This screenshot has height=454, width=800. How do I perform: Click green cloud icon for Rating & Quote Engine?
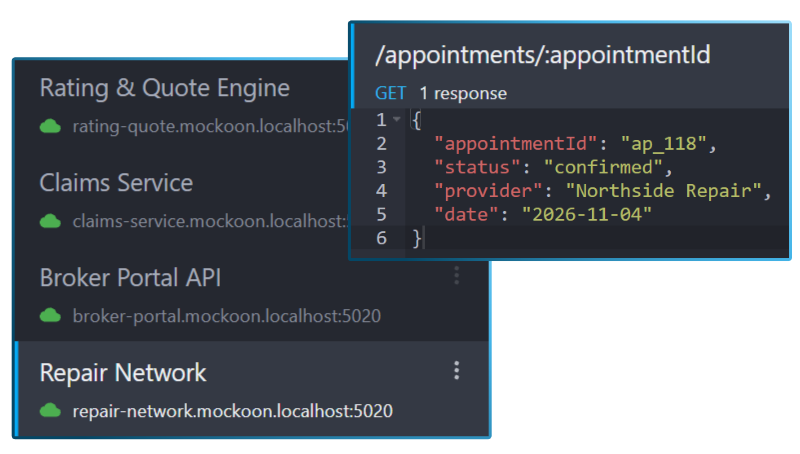click(51, 126)
